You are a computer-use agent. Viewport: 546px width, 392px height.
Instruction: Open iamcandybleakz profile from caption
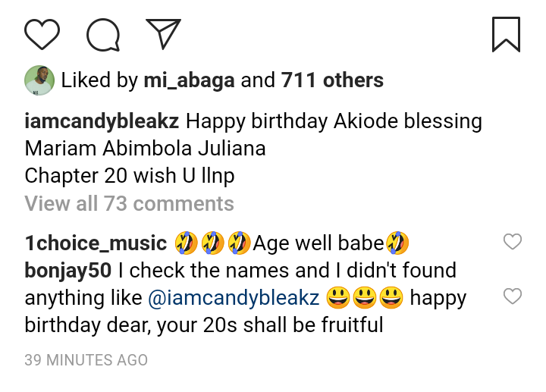pos(102,121)
